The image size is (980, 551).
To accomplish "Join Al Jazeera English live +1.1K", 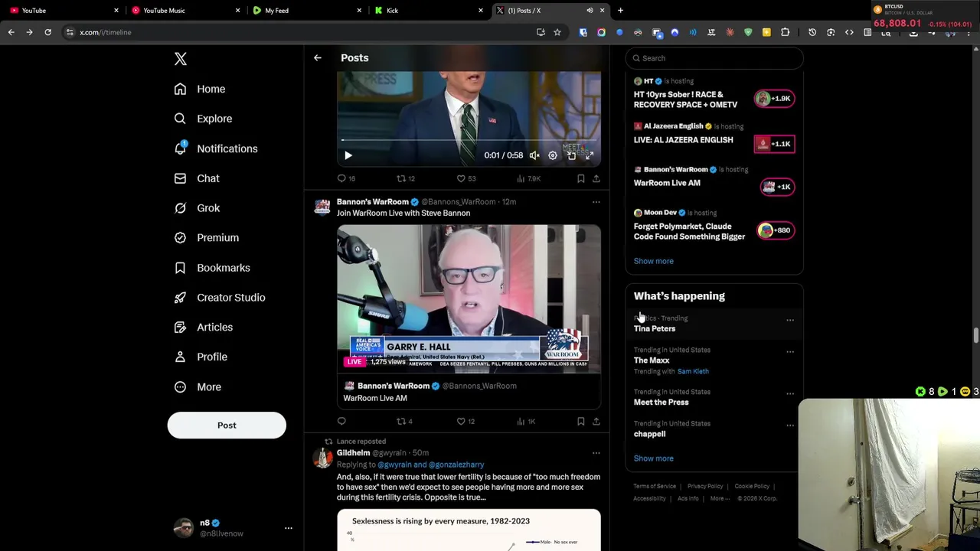I will click(x=775, y=144).
